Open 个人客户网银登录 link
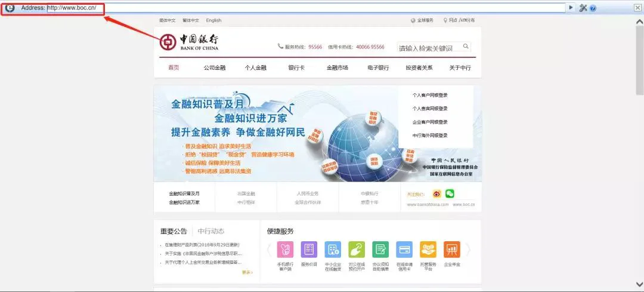Viewport: 644px width, 292px height. tap(429, 95)
